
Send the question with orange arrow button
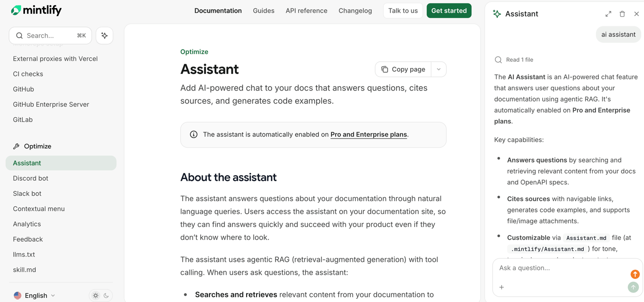coord(635,274)
